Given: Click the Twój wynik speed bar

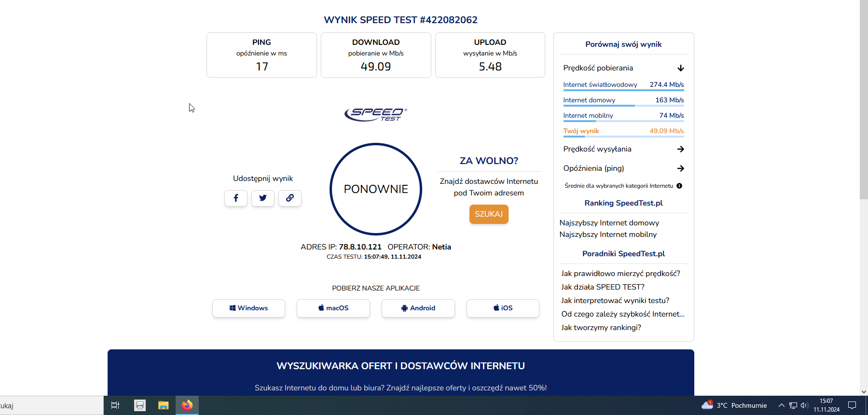Looking at the screenshot, I should (x=623, y=137).
